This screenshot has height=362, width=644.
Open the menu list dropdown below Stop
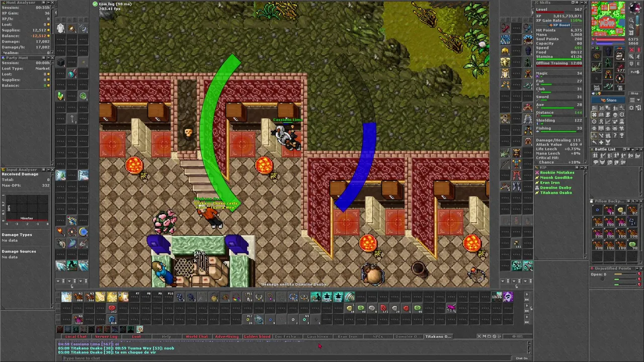pos(635,100)
